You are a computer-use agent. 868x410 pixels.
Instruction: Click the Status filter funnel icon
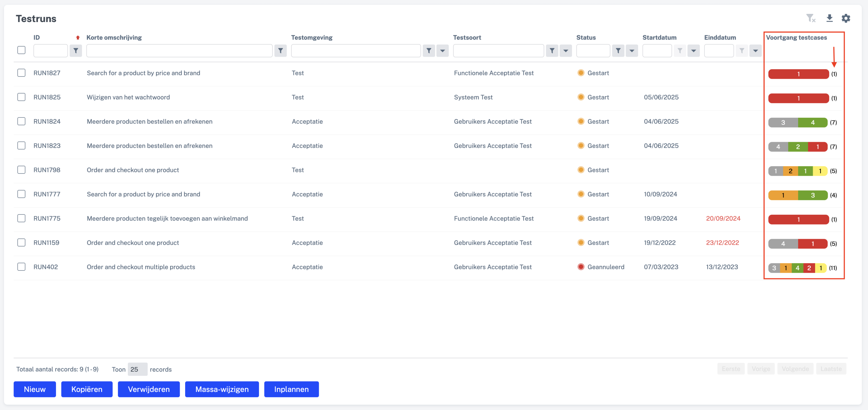(618, 51)
